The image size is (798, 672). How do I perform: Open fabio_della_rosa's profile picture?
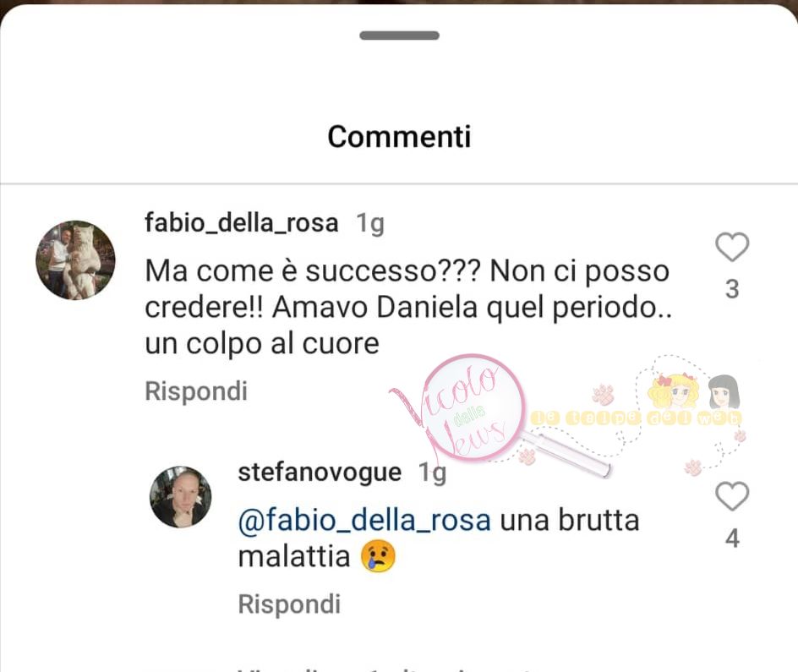(75, 260)
